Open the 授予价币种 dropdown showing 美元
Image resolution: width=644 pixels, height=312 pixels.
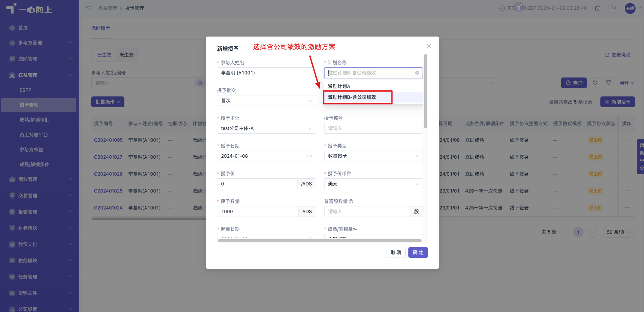[x=373, y=184]
